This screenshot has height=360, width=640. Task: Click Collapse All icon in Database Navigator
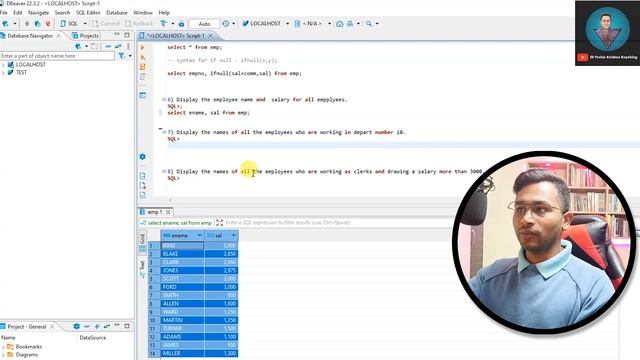(x=108, y=46)
